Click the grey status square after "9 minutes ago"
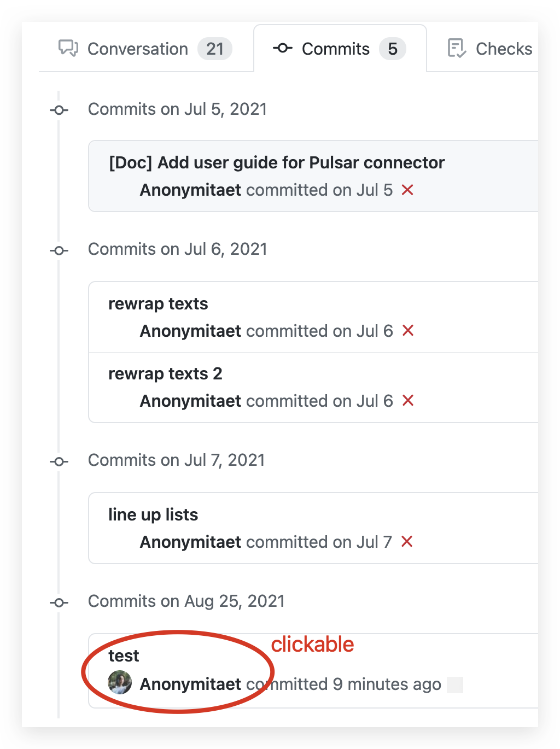The height and width of the screenshot is (749, 560). (455, 684)
